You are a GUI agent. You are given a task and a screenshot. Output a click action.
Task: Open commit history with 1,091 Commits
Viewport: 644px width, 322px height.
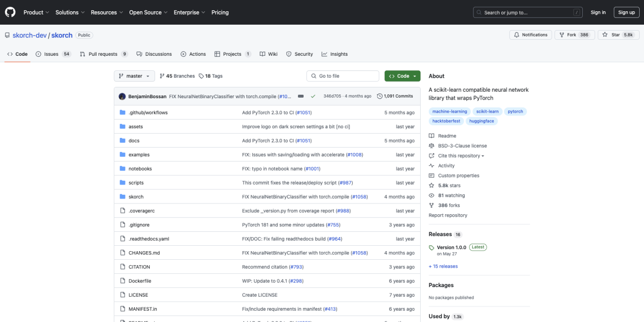click(x=395, y=96)
